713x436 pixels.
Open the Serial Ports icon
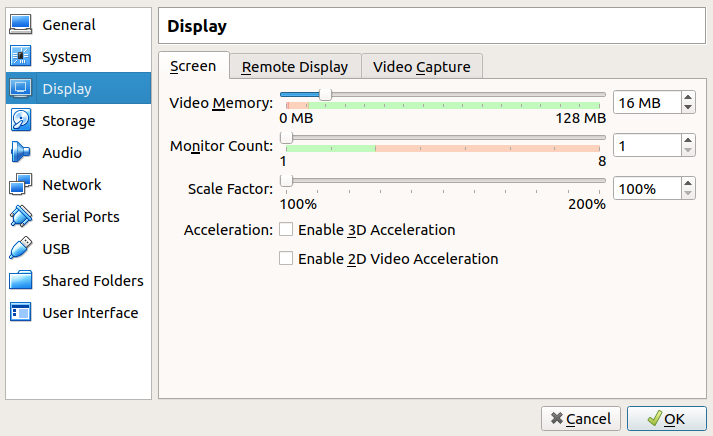pyautogui.click(x=21, y=217)
